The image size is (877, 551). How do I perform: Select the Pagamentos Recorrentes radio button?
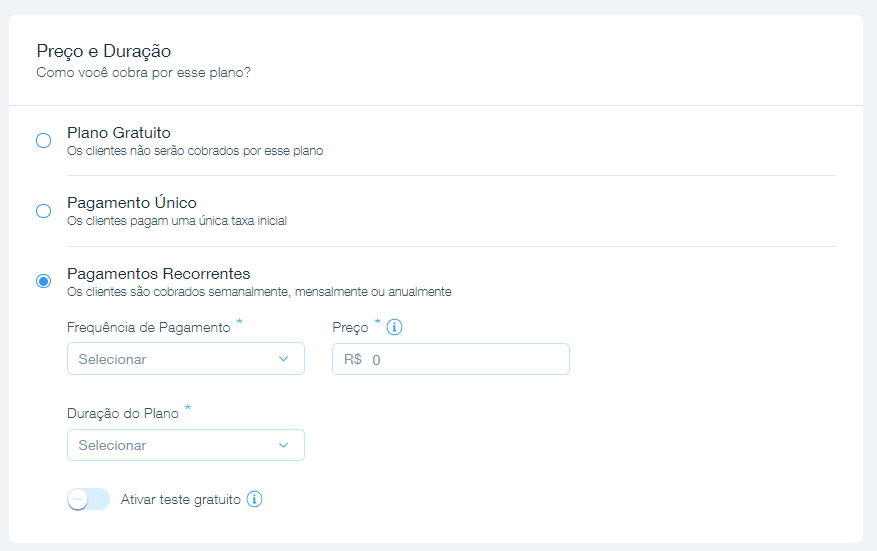pos(44,281)
